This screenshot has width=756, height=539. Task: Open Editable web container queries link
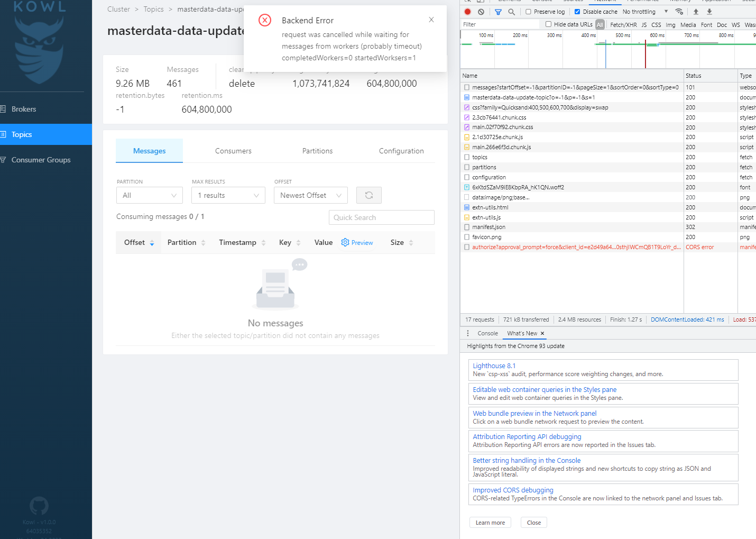[545, 389]
